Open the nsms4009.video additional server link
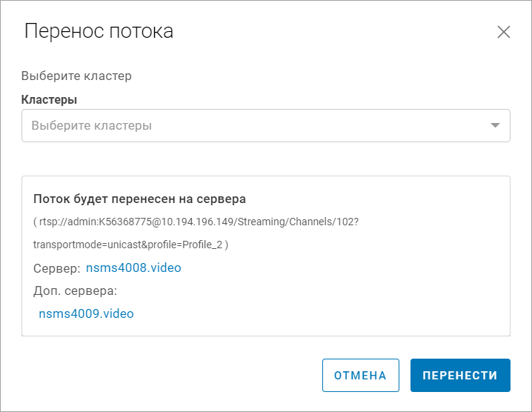Image resolution: width=532 pixels, height=412 pixels. click(x=86, y=313)
